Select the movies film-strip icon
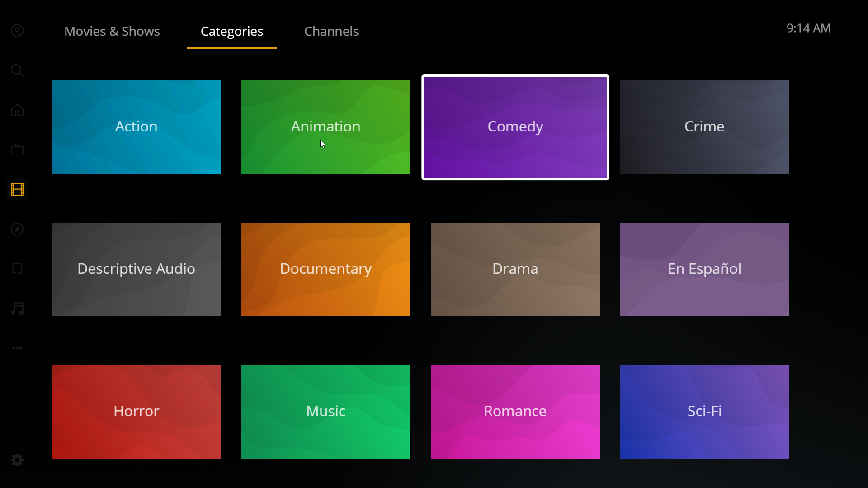Screen dimensions: 868x488 pyautogui.click(x=17, y=189)
